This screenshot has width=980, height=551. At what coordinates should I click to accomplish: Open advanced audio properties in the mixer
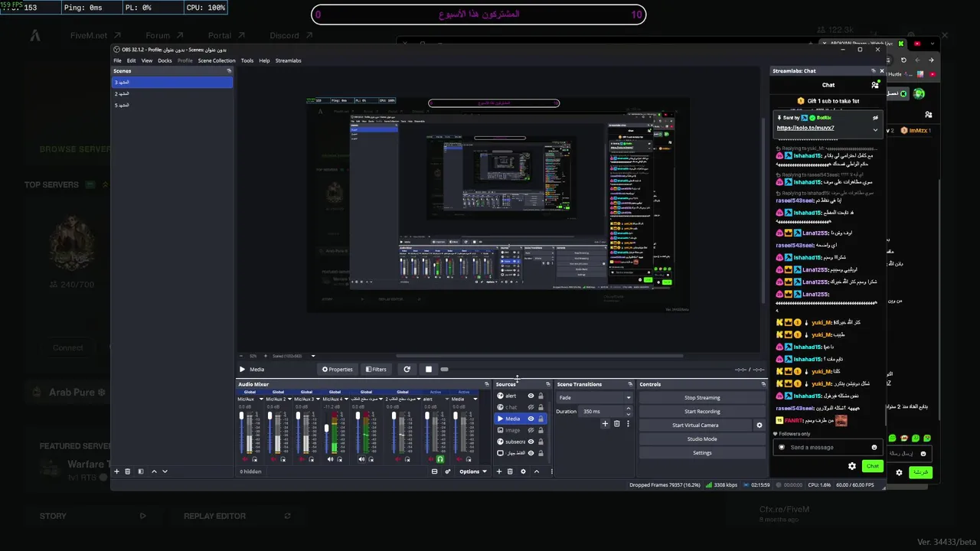448,471
